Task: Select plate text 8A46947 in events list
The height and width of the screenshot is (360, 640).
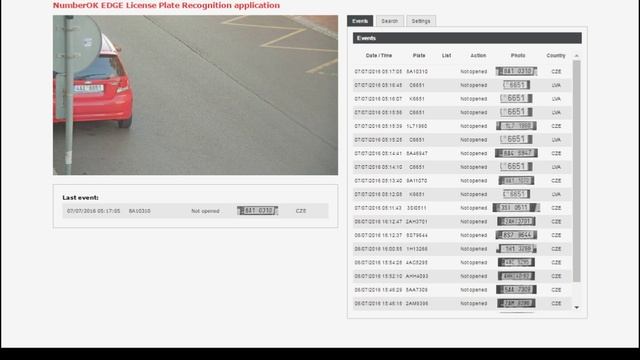Action: pos(417,153)
